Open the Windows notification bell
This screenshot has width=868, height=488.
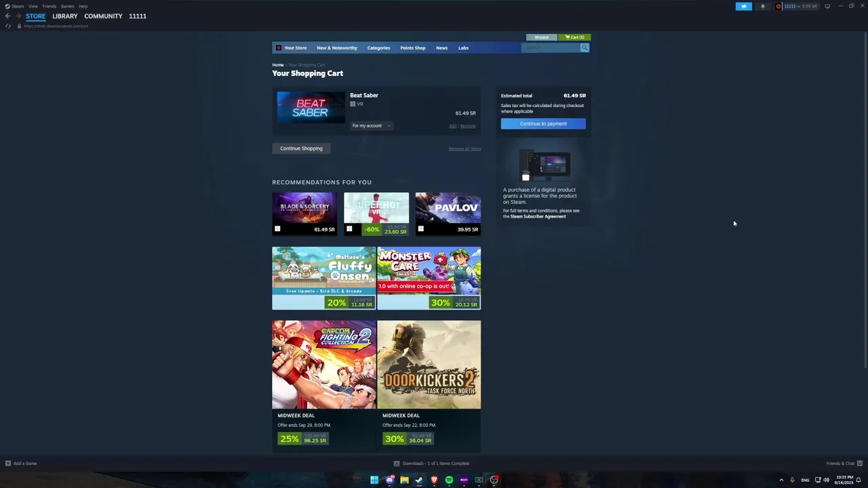(x=859, y=480)
